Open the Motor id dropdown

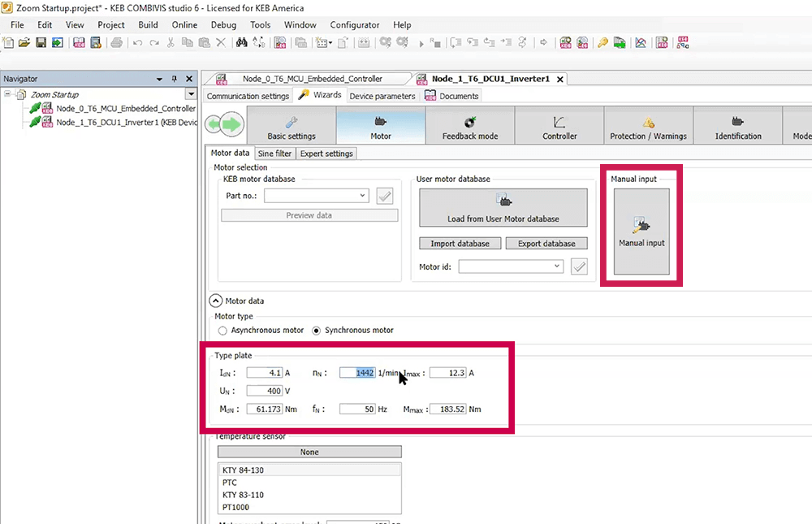point(557,266)
